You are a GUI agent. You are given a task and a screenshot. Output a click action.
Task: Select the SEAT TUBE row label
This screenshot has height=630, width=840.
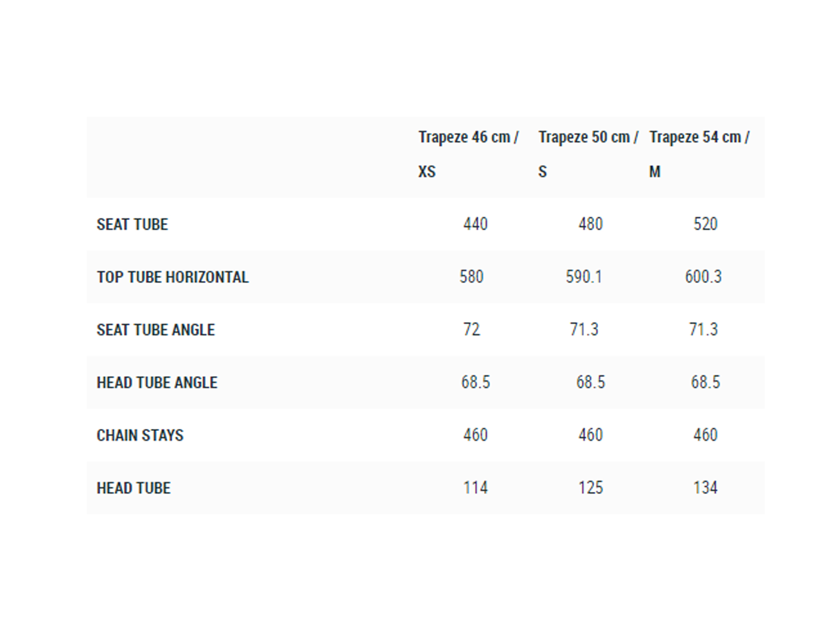(132, 224)
